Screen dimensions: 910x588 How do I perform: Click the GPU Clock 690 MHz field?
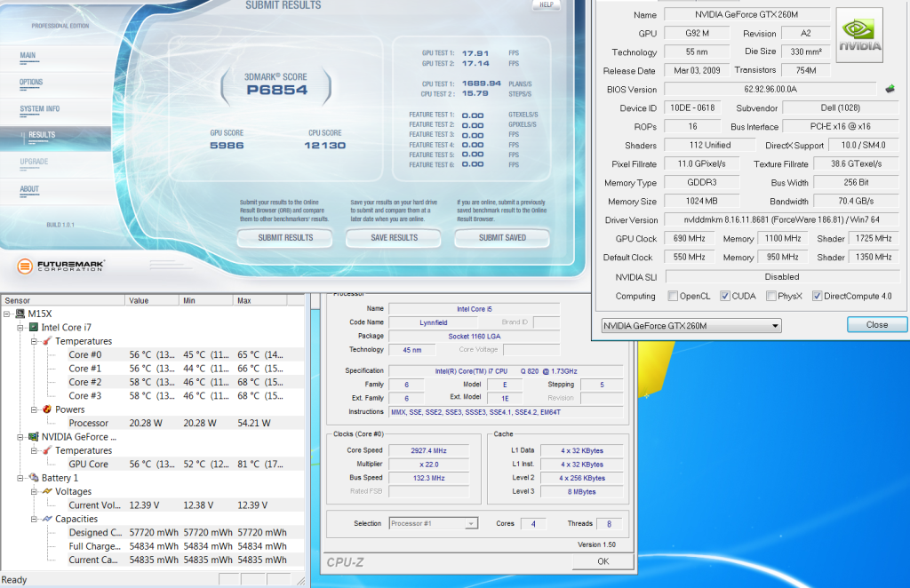(x=689, y=238)
